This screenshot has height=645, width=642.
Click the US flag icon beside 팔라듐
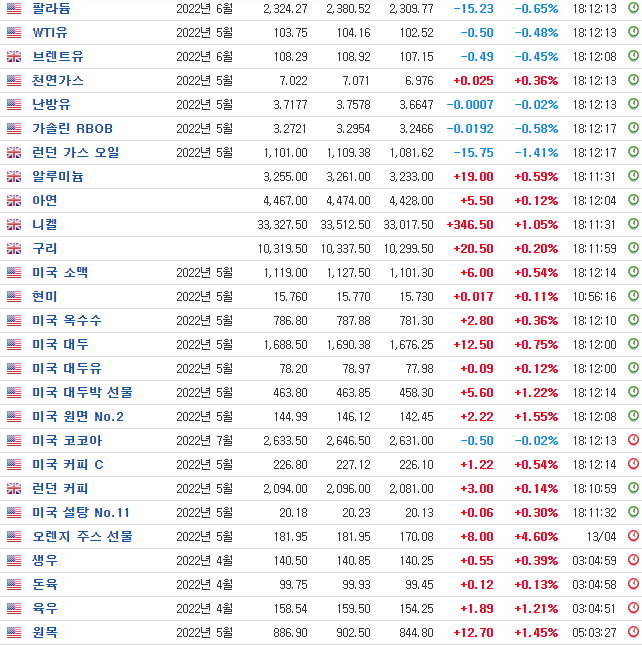(14, 9)
